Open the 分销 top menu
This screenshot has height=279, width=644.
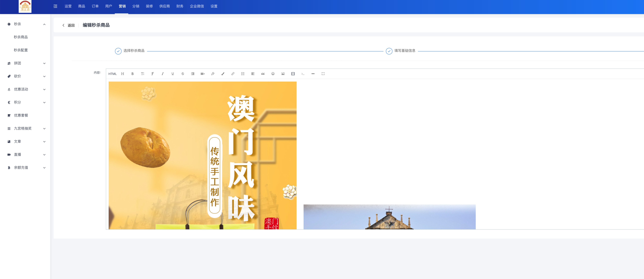[136, 6]
